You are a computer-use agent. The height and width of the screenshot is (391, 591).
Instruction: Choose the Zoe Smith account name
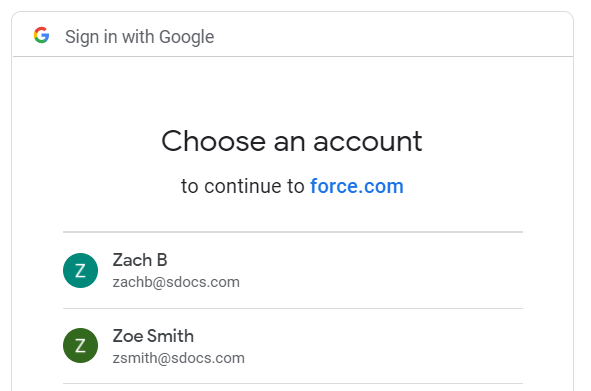pos(153,336)
